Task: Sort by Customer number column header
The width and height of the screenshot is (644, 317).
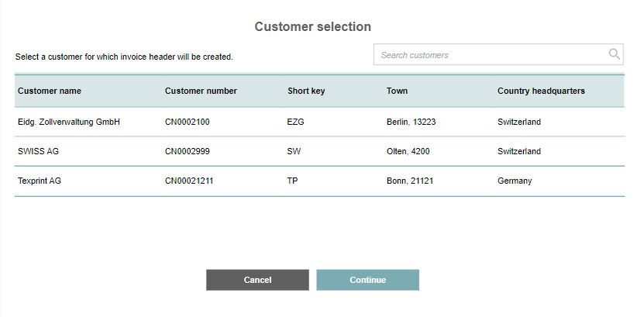Action: [x=201, y=91]
